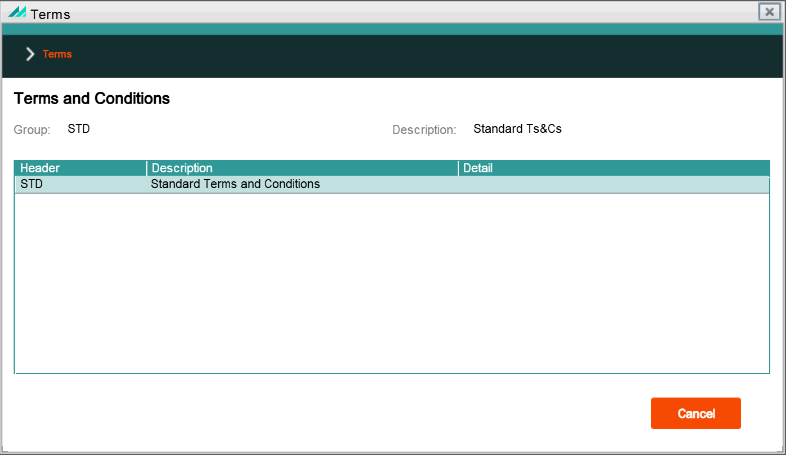Click the empty area of the terms list

click(x=392, y=283)
